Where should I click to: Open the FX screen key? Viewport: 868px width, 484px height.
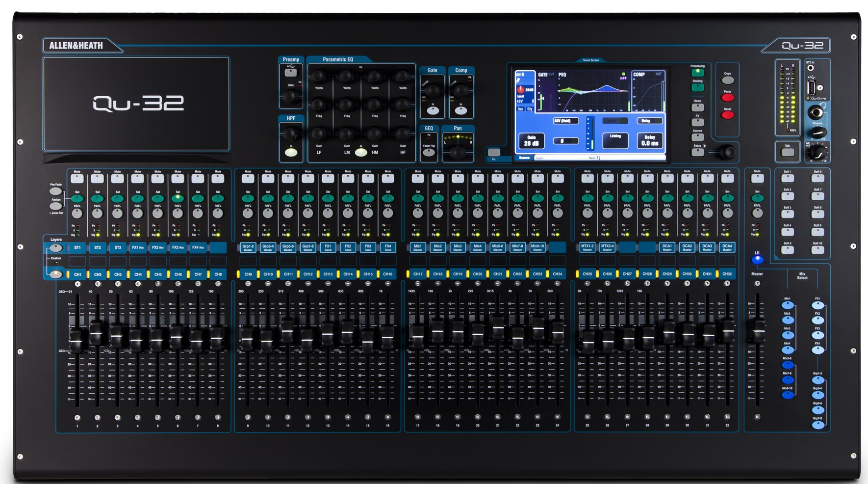(x=697, y=122)
